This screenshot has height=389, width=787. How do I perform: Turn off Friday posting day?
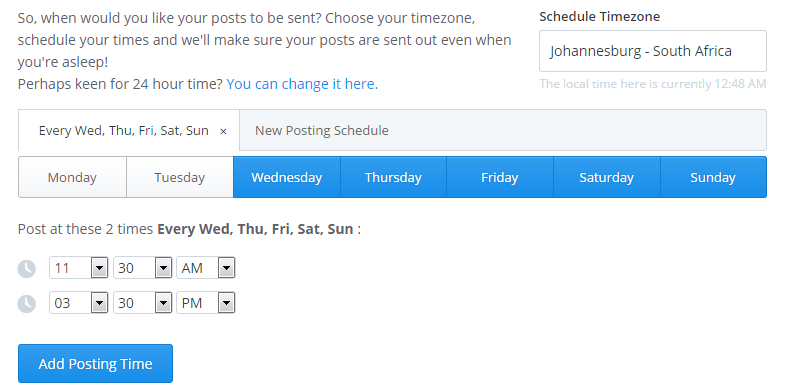500,177
